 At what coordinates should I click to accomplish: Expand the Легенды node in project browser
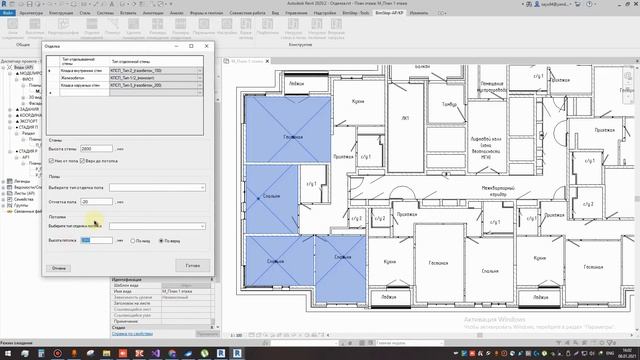click(x=4, y=181)
